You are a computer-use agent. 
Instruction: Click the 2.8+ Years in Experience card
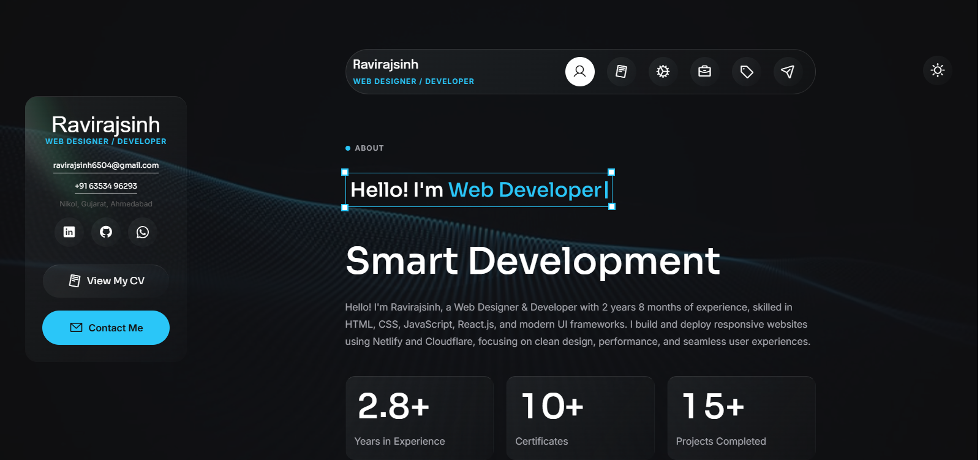(420, 417)
